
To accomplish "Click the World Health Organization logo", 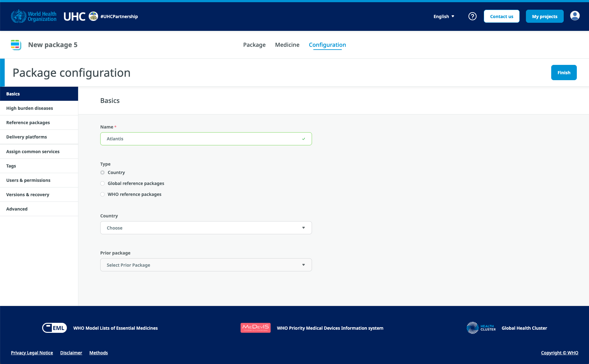I will [x=34, y=16].
